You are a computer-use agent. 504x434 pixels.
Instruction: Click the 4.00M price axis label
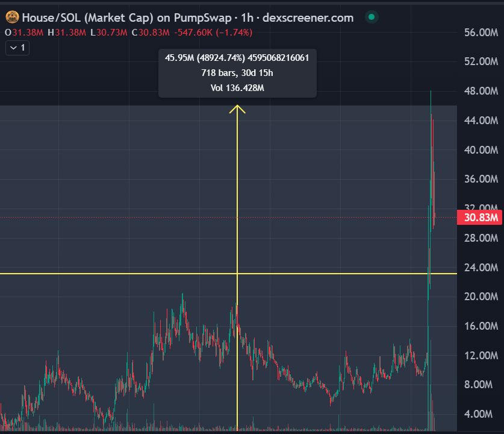click(478, 414)
